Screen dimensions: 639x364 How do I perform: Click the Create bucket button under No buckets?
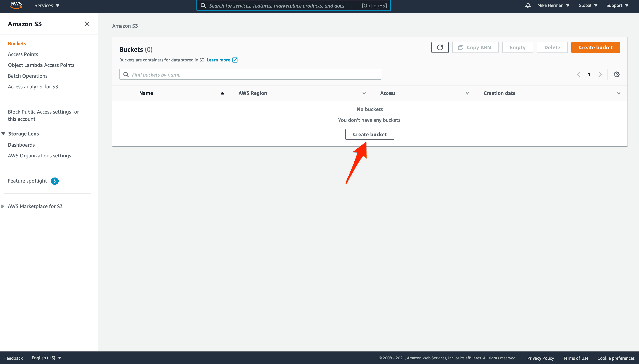370,134
